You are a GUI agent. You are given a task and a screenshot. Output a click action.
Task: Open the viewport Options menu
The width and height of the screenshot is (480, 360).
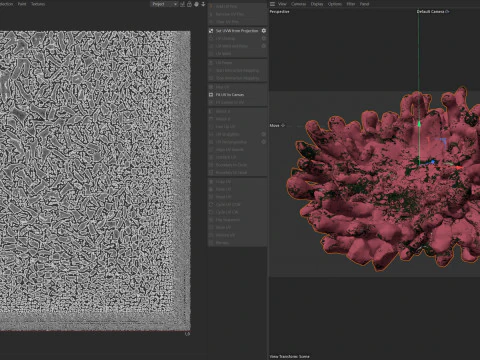(335, 4)
